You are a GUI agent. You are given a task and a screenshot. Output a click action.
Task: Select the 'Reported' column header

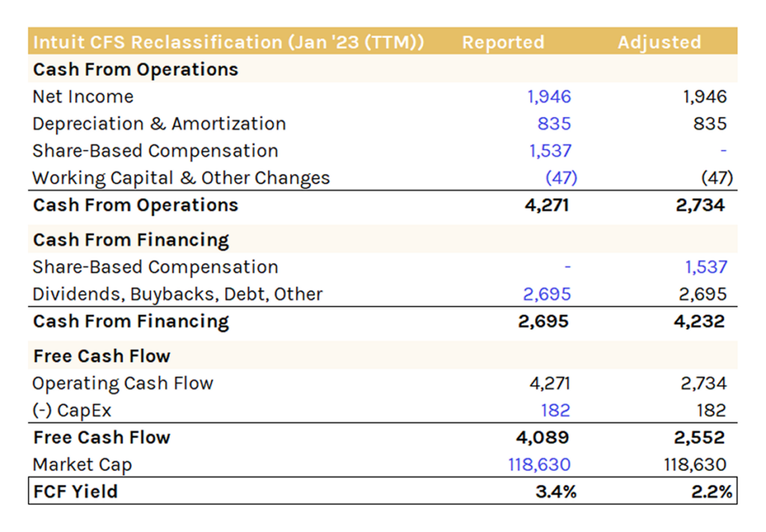tap(503, 42)
